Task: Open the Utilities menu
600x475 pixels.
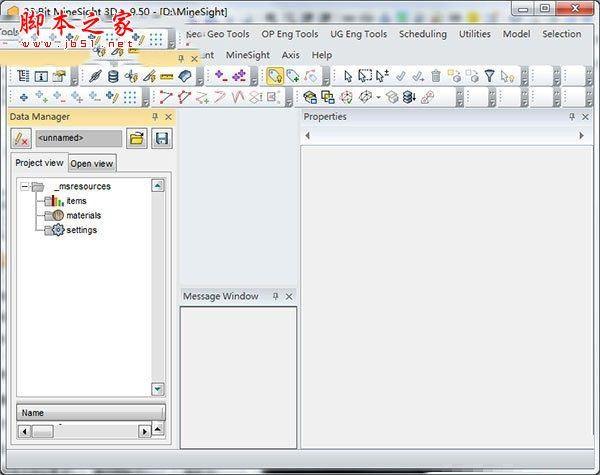Action: pyautogui.click(x=474, y=34)
